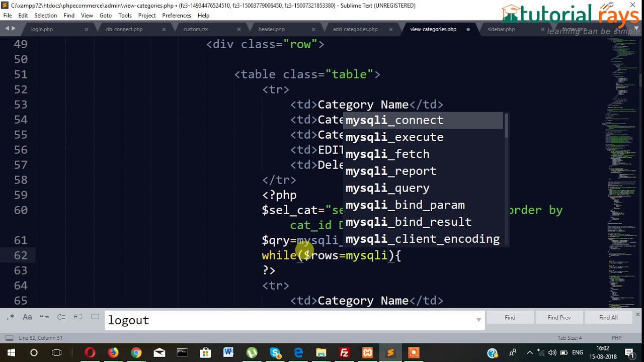Toggle case sensitive search (Aa)
Image resolution: width=644 pixels, height=362 pixels.
point(28,317)
